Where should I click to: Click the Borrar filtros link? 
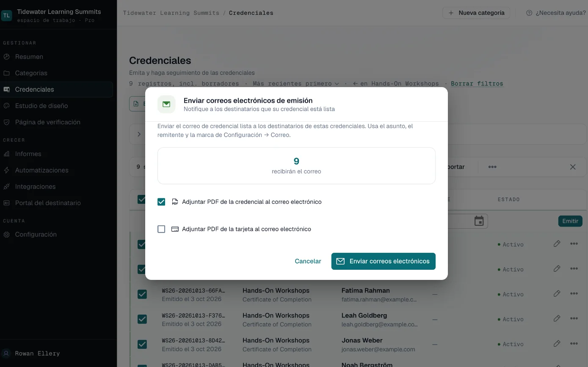(x=477, y=84)
